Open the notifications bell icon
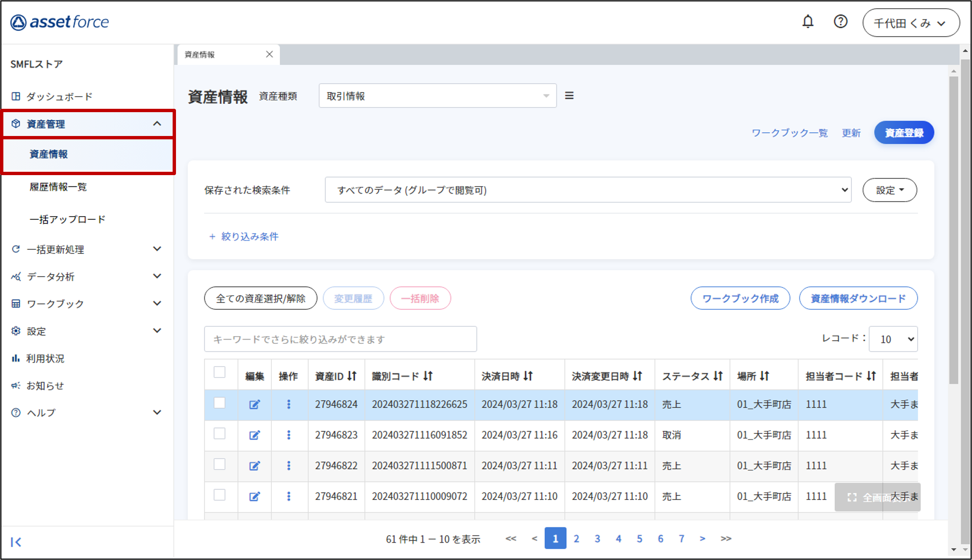Image resolution: width=972 pixels, height=560 pixels. [x=808, y=22]
